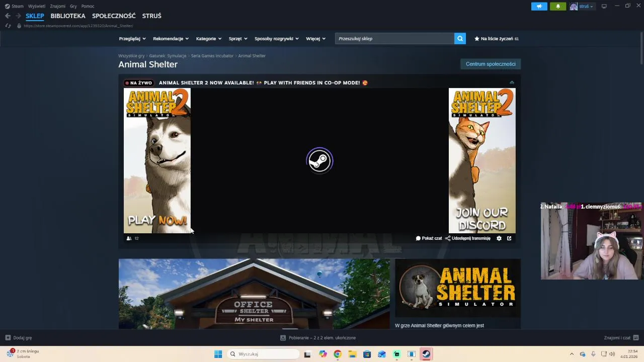Open Pobieranie downloads status
This screenshot has height=362, width=644.
[318, 338]
